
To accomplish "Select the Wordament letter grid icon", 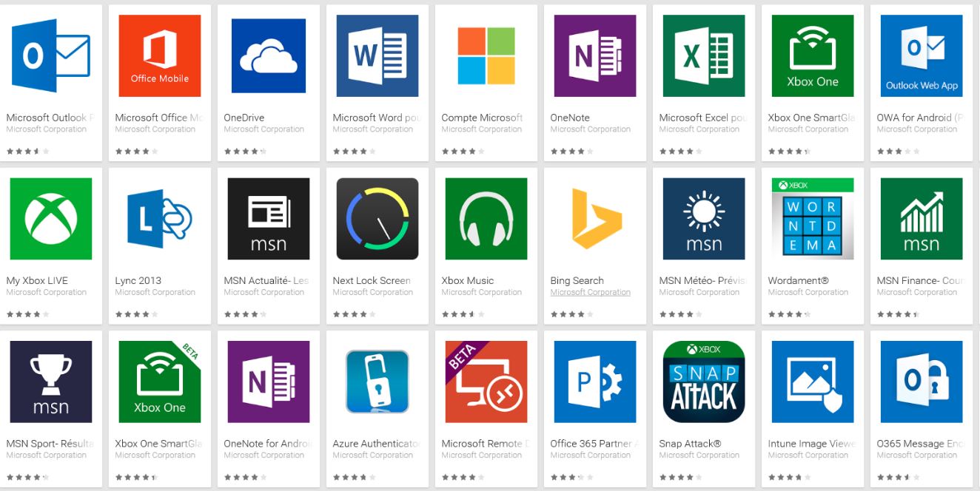I will (813, 219).
